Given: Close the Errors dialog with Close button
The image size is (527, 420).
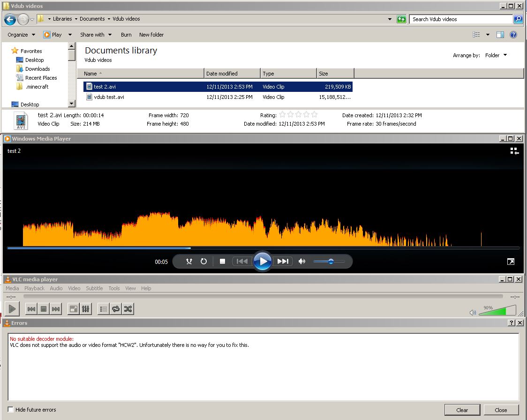Looking at the screenshot, I should pyautogui.click(x=501, y=410).
